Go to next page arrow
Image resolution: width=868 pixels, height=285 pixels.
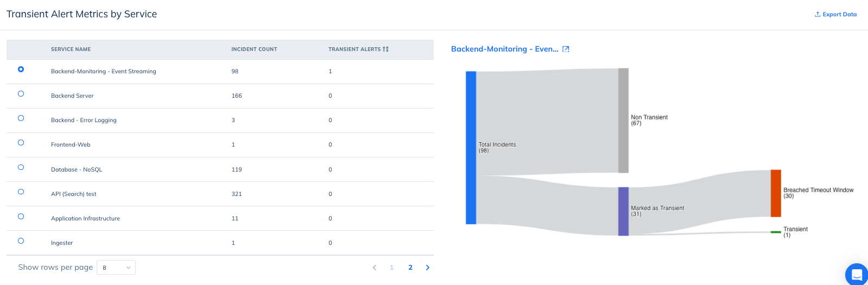tap(428, 268)
